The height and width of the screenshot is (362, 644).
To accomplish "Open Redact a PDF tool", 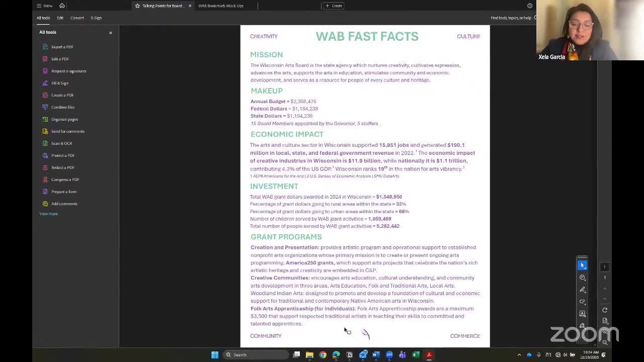I will 58,167.
